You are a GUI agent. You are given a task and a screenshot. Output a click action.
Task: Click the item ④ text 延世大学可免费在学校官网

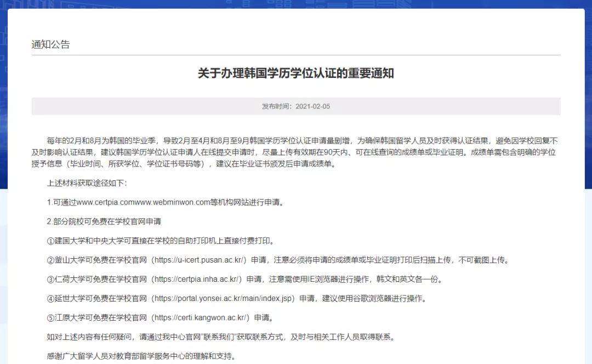pyautogui.click(x=100, y=299)
